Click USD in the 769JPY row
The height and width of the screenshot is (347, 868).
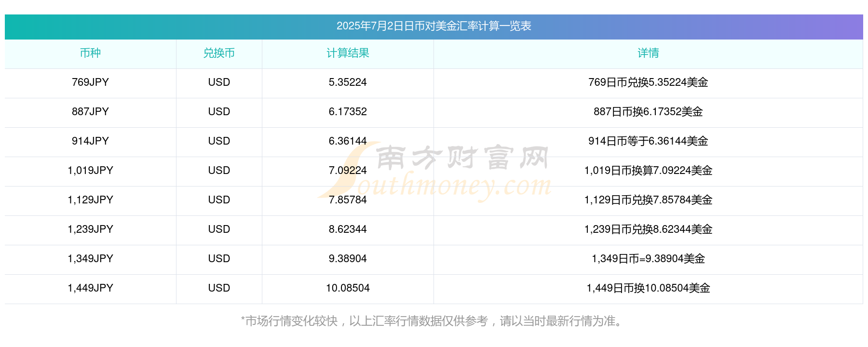pos(219,82)
